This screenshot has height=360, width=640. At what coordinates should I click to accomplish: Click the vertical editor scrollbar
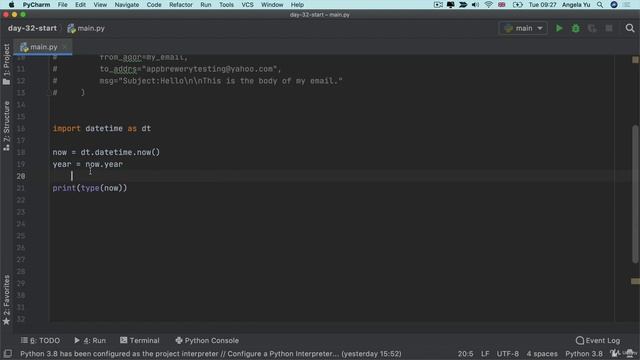pyautogui.click(x=635, y=194)
